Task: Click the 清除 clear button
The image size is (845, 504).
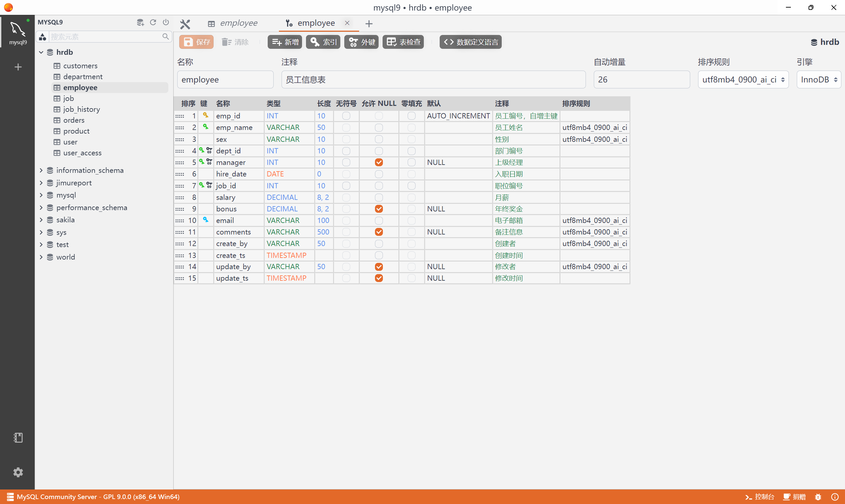Action: [235, 42]
